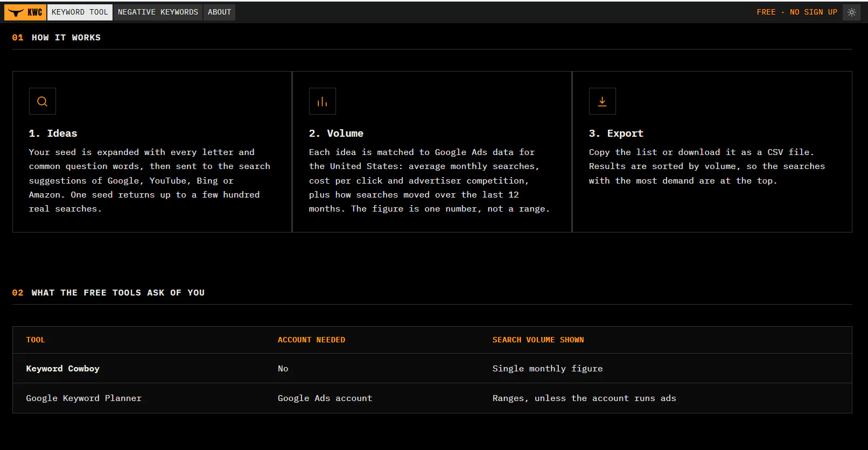The height and width of the screenshot is (450, 868).
Task: Open the Keyword Tool tab
Action: (x=80, y=12)
